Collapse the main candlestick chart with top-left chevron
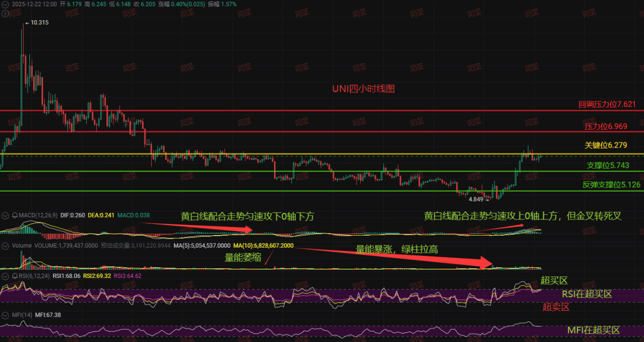This screenshot has height=342, width=644. click(5, 4)
